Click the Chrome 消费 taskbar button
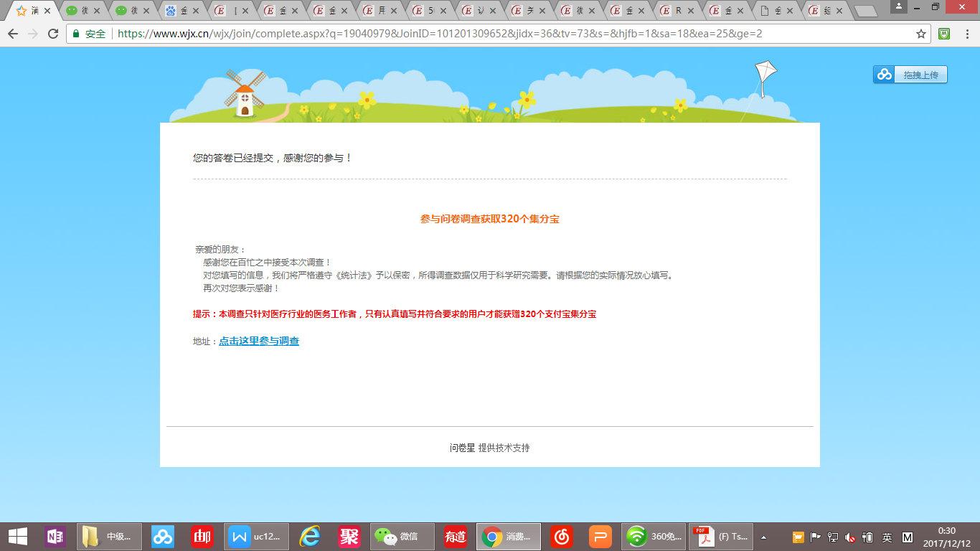Viewport: 980px width, 551px height. point(509,537)
